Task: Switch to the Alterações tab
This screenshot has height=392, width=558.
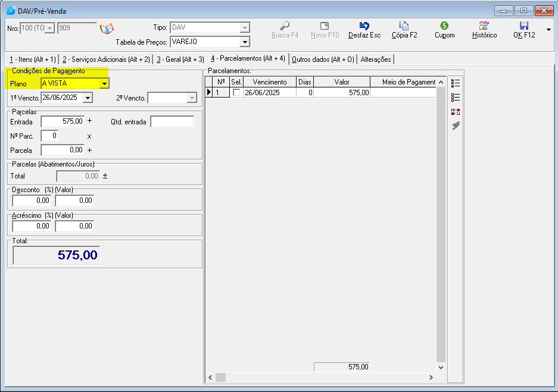Action: pyautogui.click(x=376, y=59)
